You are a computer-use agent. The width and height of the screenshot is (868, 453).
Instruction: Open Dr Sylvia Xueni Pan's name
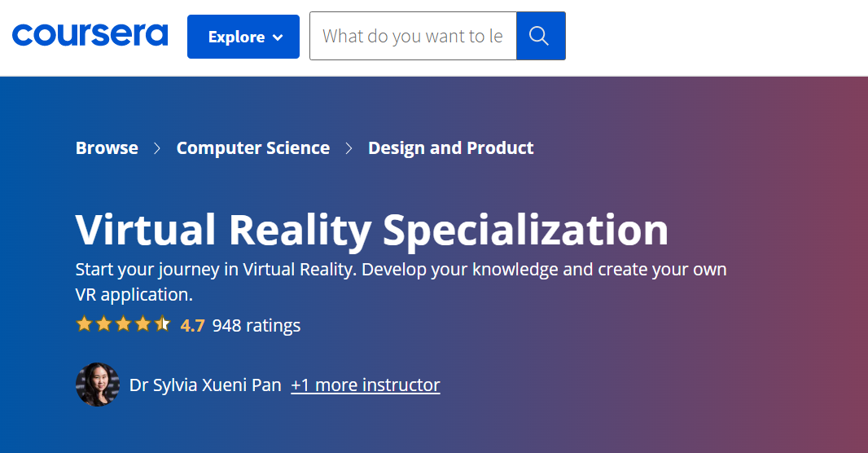[205, 385]
